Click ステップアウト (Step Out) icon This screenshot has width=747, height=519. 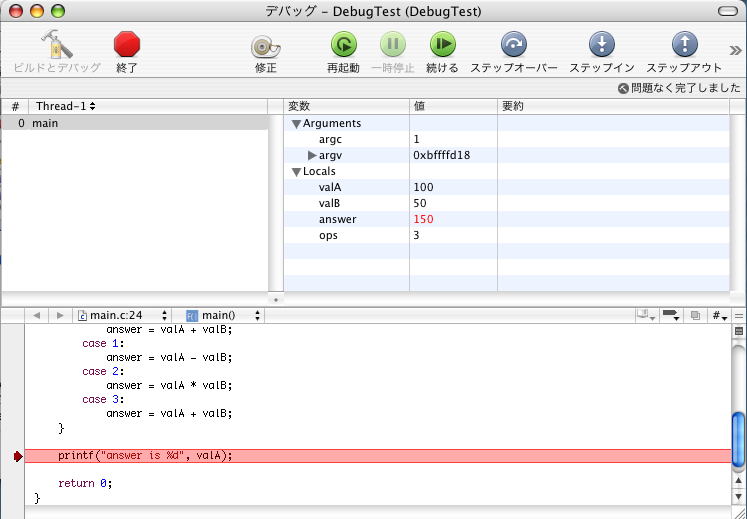(684, 44)
